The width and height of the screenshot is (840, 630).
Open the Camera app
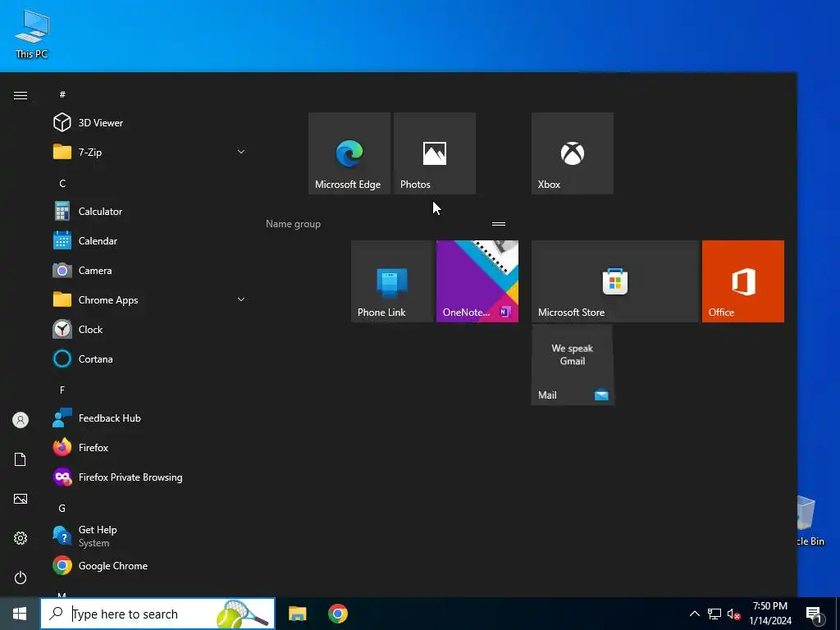(x=149, y=271)
